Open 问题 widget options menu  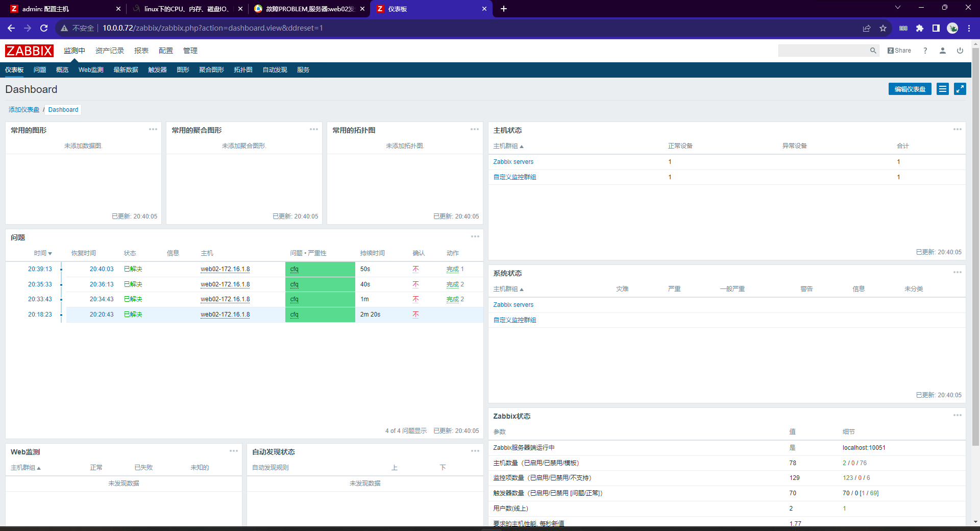(475, 236)
